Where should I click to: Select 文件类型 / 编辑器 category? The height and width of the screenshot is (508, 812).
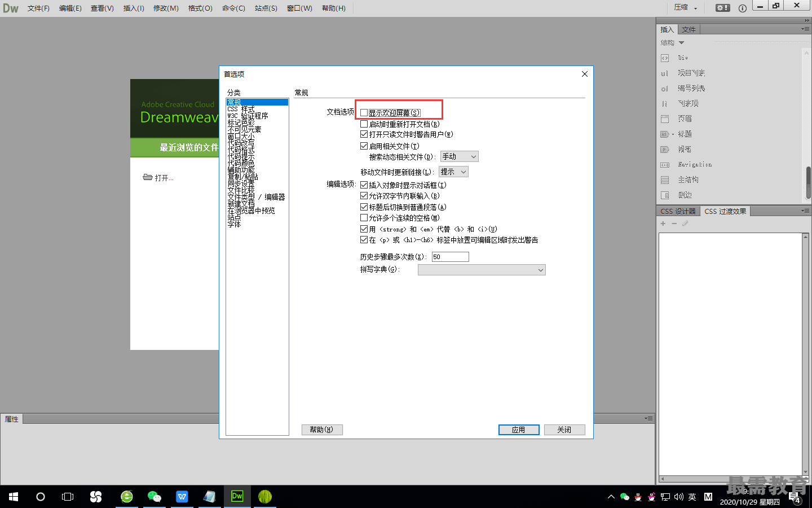click(x=256, y=197)
